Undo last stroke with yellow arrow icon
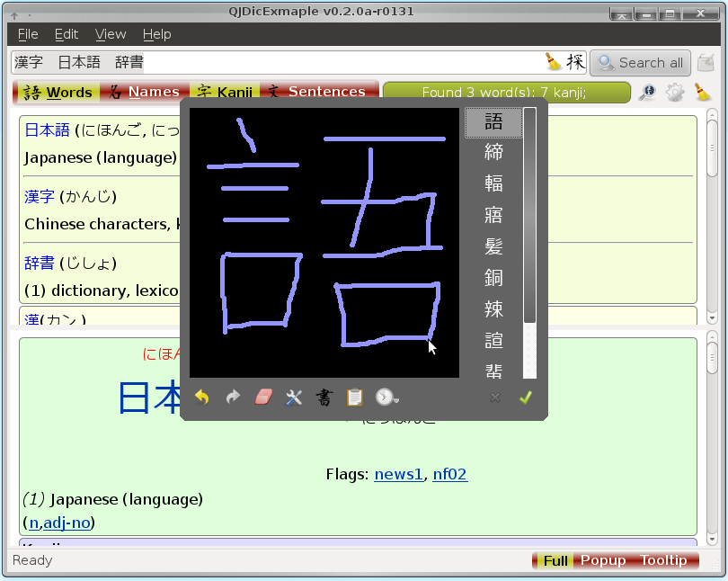728x581 pixels. [x=202, y=398]
